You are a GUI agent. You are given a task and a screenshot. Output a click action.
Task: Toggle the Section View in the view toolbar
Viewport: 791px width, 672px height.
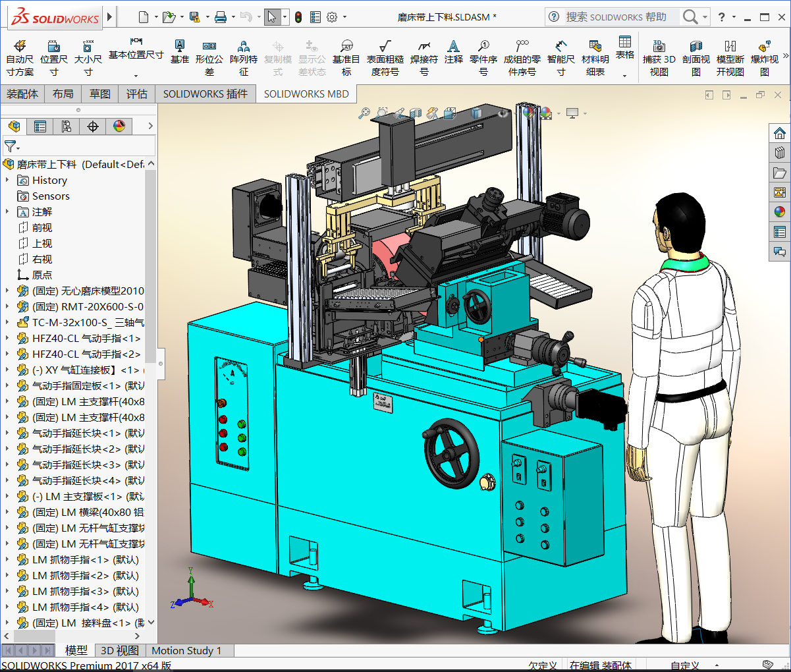coord(416,113)
